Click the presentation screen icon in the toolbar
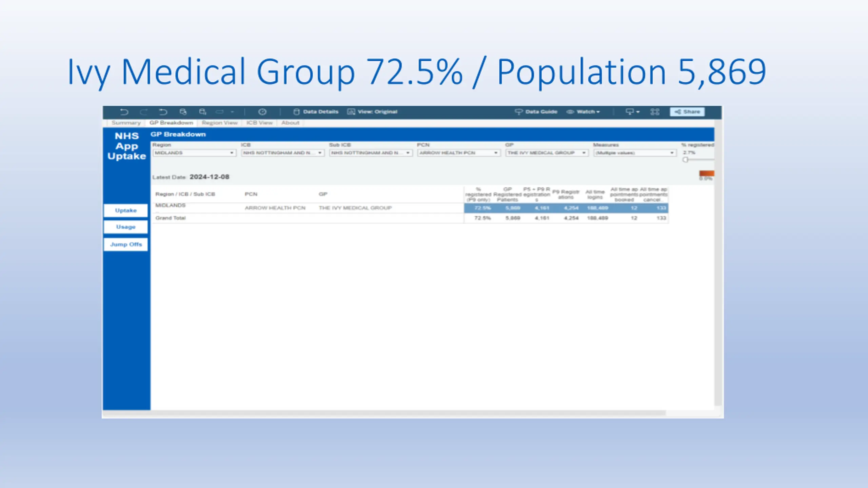The width and height of the screenshot is (868, 488). coord(632,112)
